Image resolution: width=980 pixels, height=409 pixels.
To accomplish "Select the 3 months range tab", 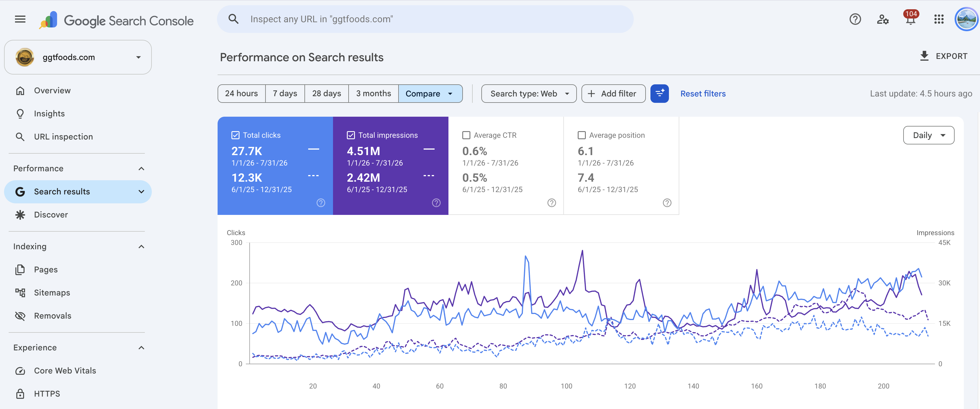I will 373,94.
